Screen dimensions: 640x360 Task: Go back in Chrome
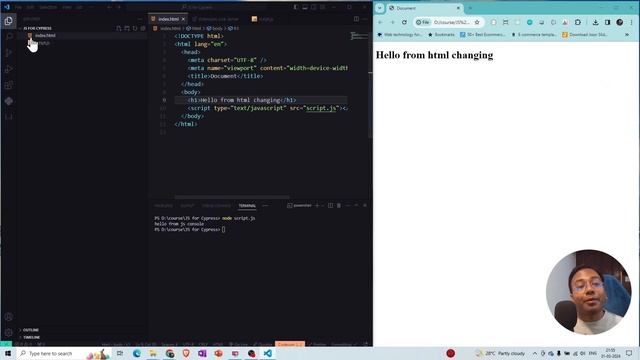tap(380, 22)
